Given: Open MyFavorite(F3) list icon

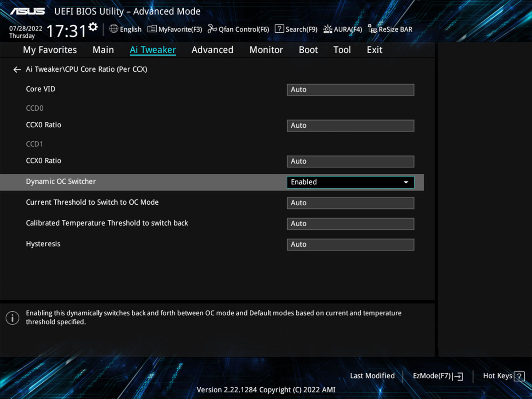Looking at the screenshot, I should coord(152,29).
